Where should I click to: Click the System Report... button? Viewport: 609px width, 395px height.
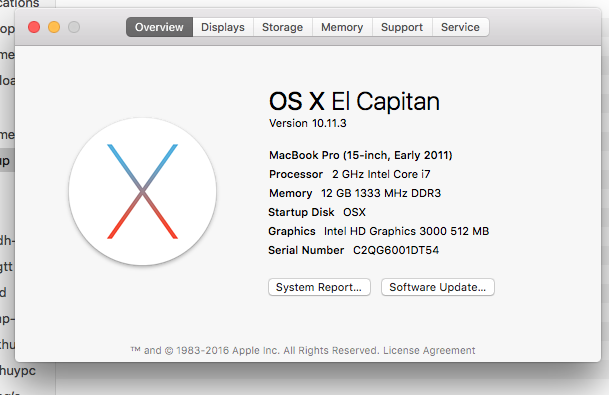[x=319, y=287]
